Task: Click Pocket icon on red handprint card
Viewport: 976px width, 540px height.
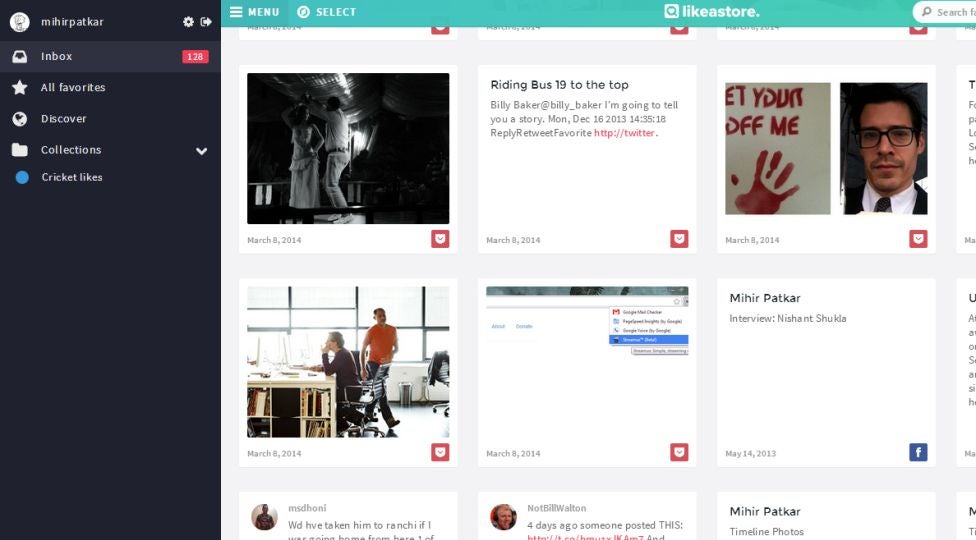Action: point(918,239)
